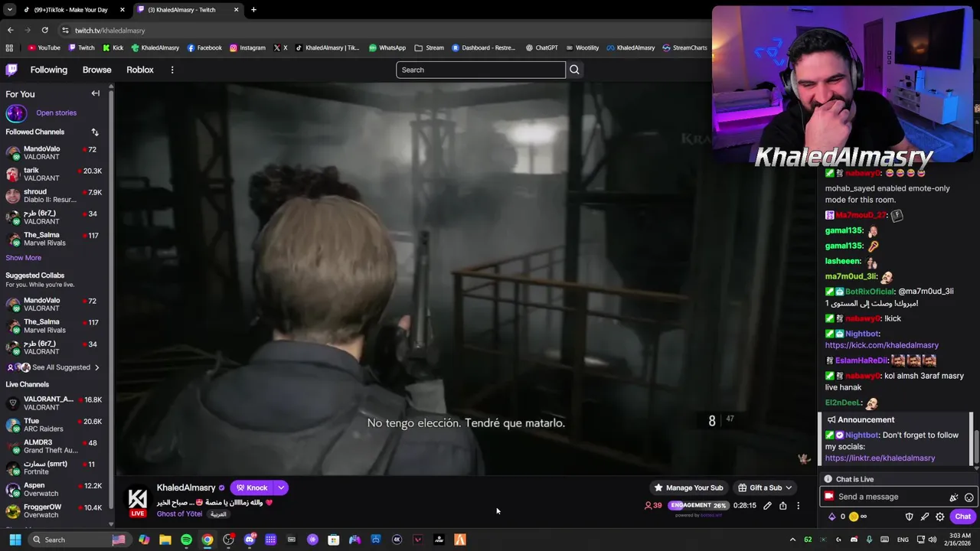Open the YouTube bookmark
The image size is (980, 551).
[x=44, y=47]
